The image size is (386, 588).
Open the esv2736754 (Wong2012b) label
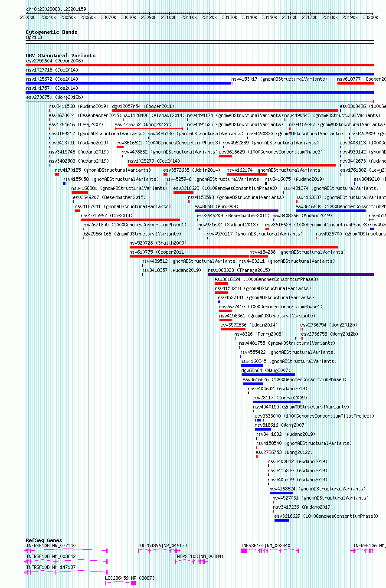click(329, 325)
